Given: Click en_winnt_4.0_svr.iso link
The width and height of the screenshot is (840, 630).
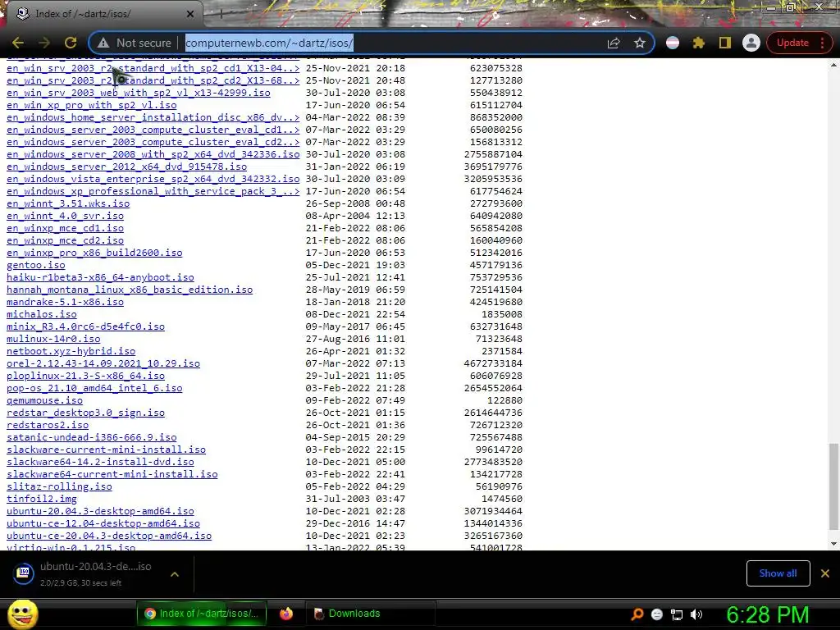Looking at the screenshot, I should tap(65, 216).
